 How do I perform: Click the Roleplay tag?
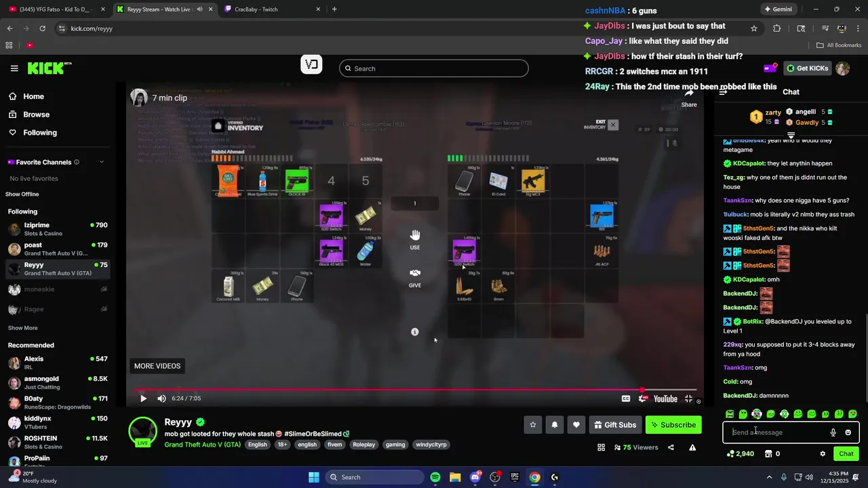(363, 445)
